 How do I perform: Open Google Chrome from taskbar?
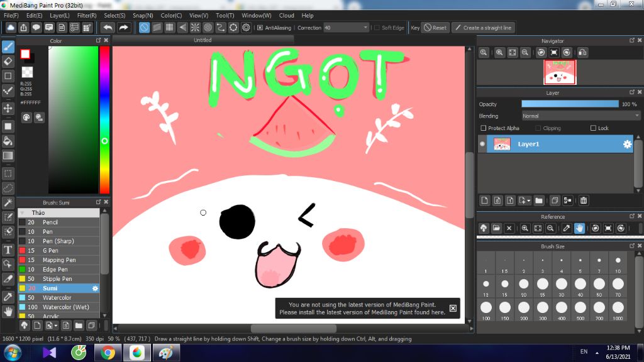coord(108,353)
